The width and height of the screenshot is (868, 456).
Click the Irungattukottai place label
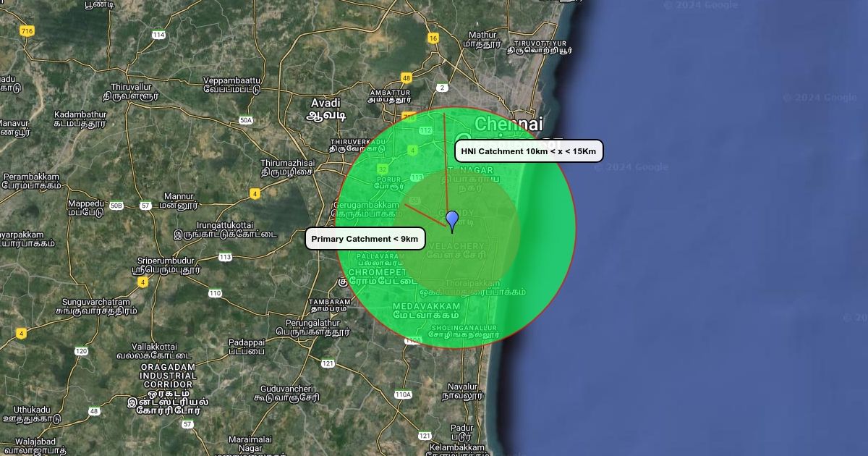point(225,229)
